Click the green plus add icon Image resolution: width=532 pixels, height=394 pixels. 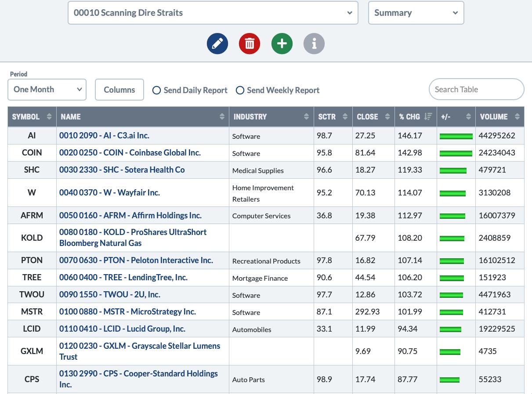click(282, 44)
